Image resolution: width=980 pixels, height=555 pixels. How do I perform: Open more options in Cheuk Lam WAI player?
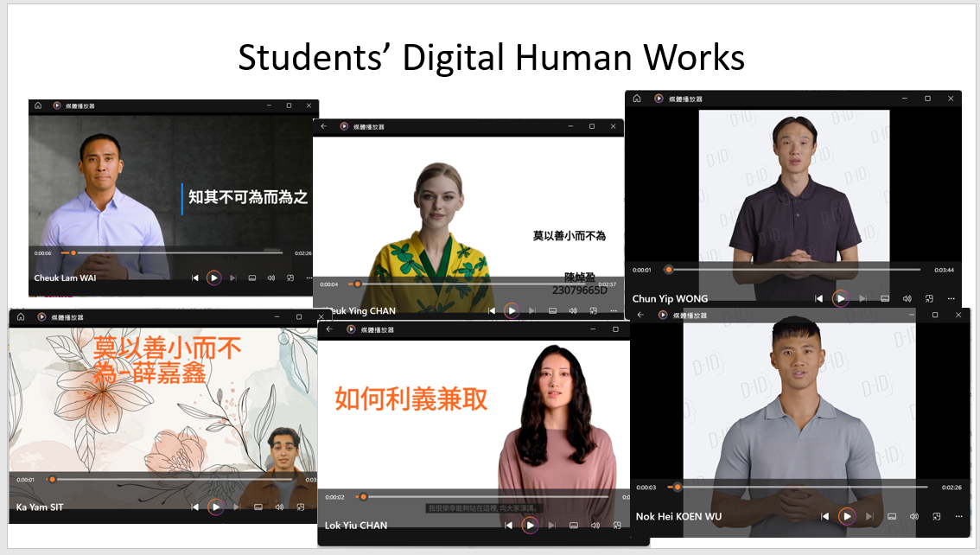coord(309,277)
